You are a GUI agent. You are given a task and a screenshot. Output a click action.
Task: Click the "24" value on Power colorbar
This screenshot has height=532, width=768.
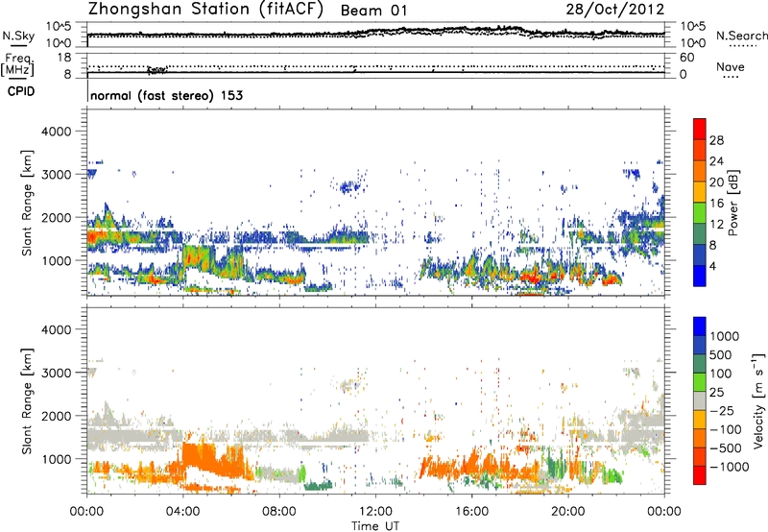click(x=716, y=161)
